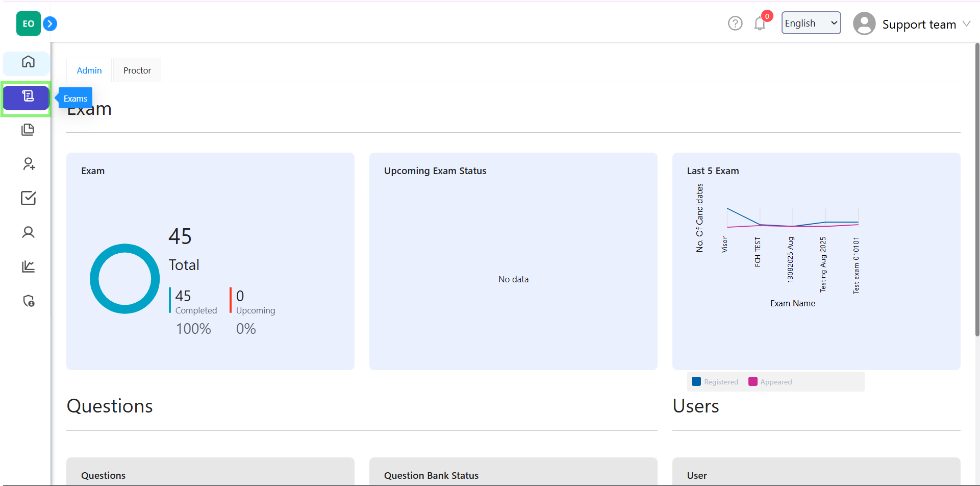Click the page vertical scrollbar

[x=977, y=189]
